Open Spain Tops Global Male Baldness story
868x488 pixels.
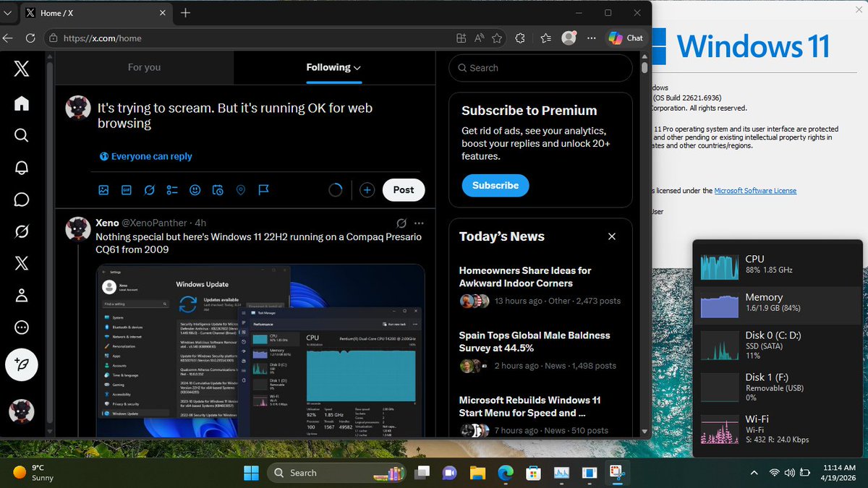coord(535,341)
